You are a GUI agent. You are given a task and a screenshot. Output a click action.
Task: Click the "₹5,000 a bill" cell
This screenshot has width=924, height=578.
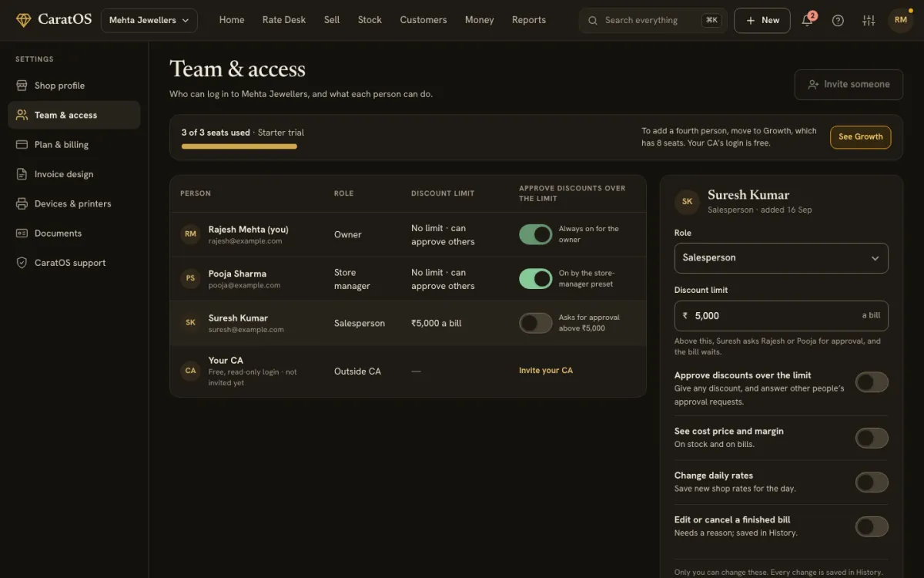(437, 324)
